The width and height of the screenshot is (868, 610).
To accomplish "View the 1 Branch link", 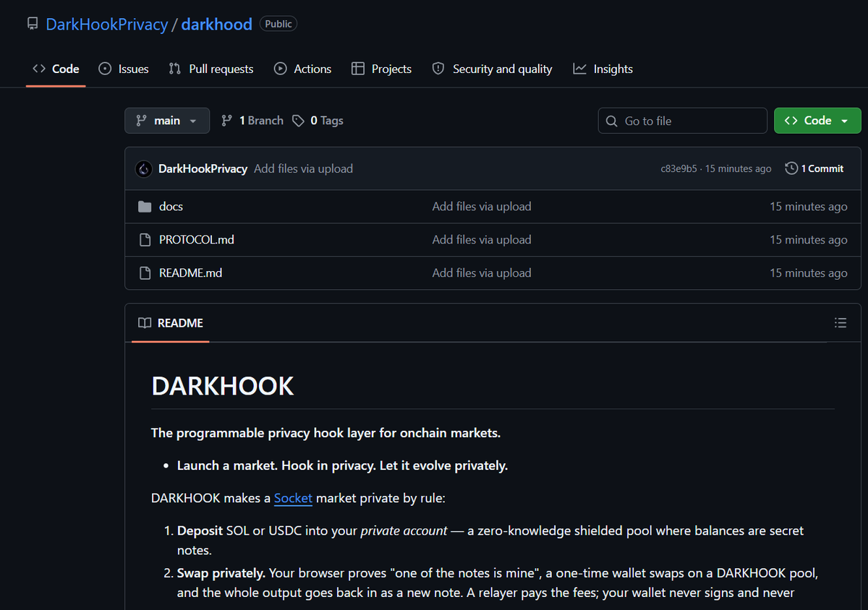I will [x=252, y=121].
